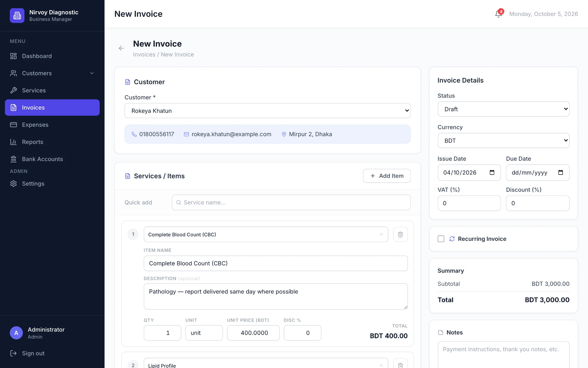Click the Administrator avatar

pos(16,333)
